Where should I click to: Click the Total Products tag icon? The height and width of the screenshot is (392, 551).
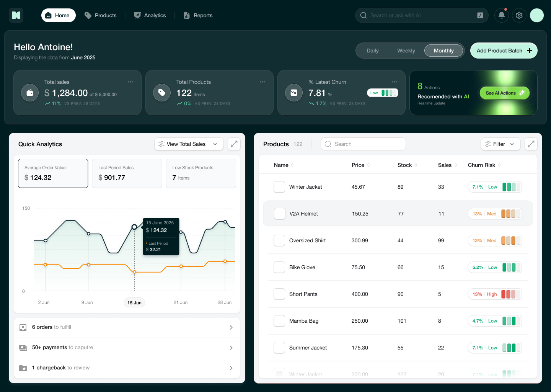[x=162, y=93]
